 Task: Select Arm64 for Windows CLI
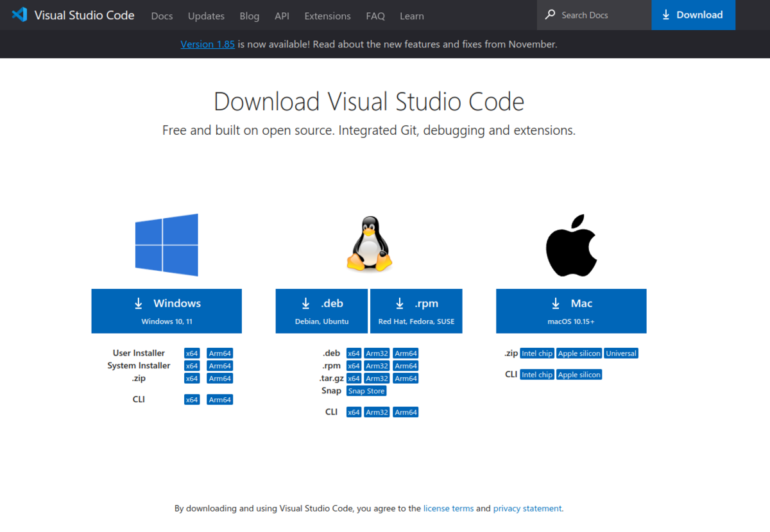(x=219, y=400)
